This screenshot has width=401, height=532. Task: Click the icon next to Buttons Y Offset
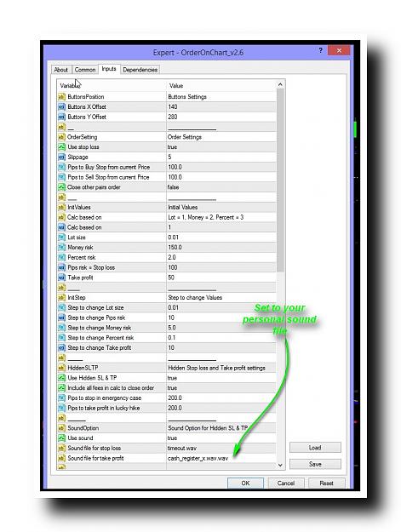click(61, 117)
